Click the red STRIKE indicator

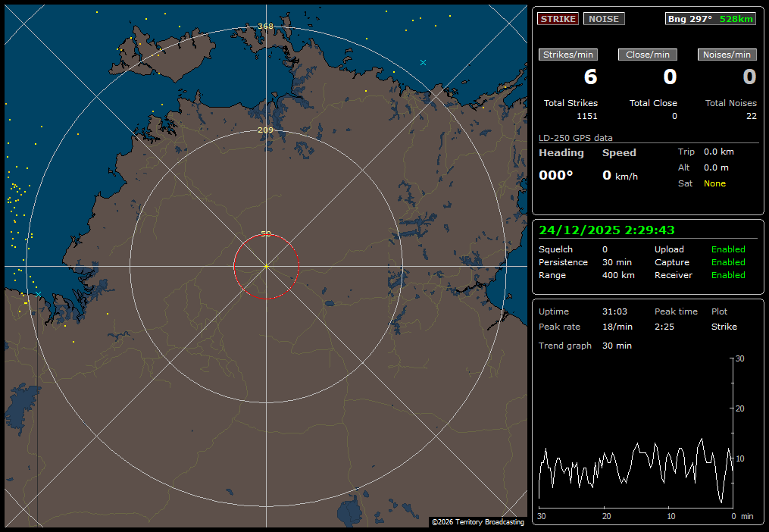558,19
